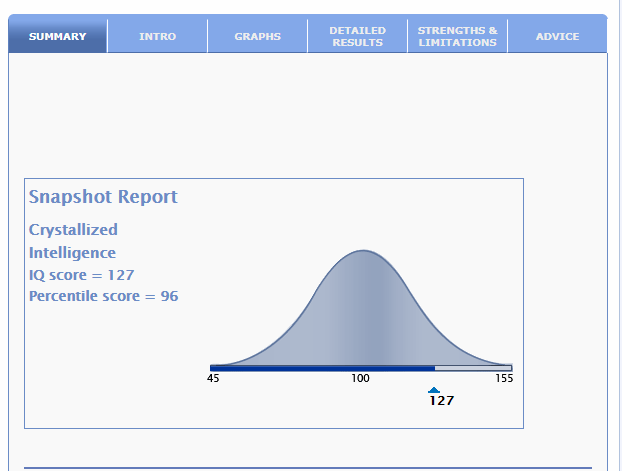Screen dimensions: 622x471
Task: Click the blue triangle score marker
Action: point(433,390)
